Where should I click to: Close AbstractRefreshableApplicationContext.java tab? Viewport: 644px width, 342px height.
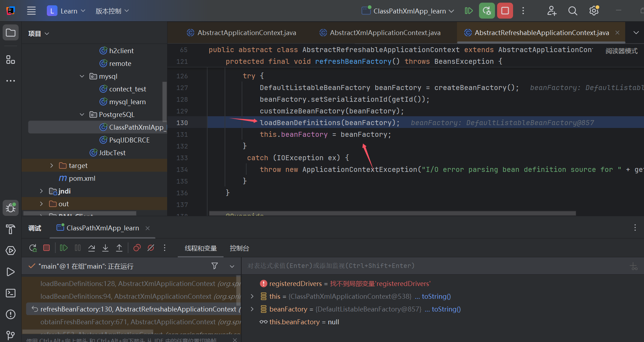[x=617, y=33]
